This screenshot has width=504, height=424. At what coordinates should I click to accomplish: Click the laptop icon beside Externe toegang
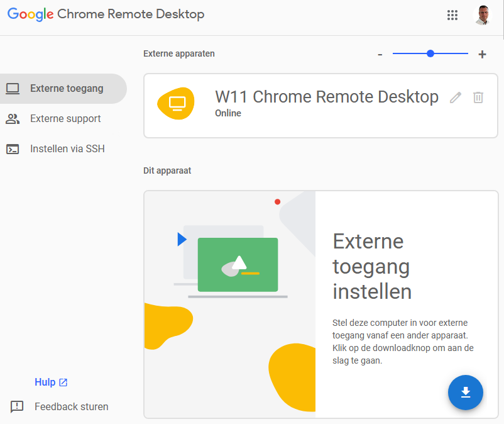[13, 89]
